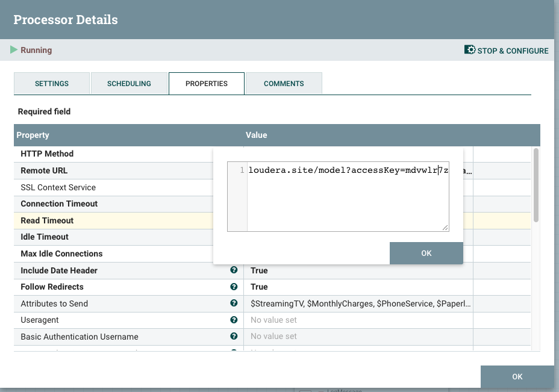Click the green Running play indicator
Image resolution: width=559 pixels, height=392 pixels.
tap(15, 50)
